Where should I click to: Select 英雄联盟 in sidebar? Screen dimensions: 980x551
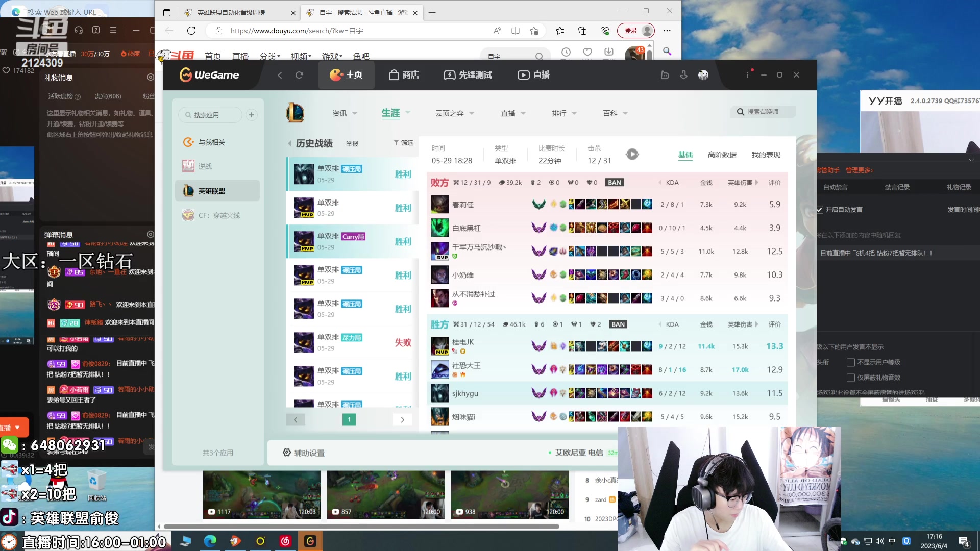pyautogui.click(x=217, y=191)
